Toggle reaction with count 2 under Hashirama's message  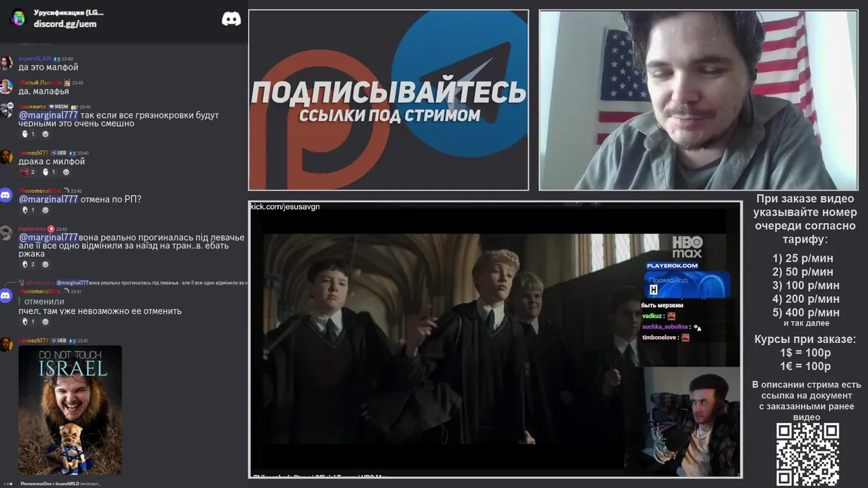coord(28,264)
